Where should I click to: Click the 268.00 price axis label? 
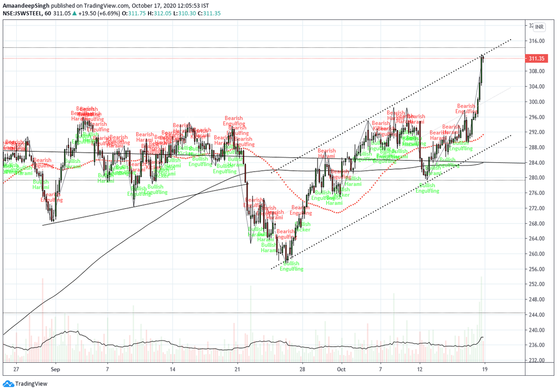[537, 224]
